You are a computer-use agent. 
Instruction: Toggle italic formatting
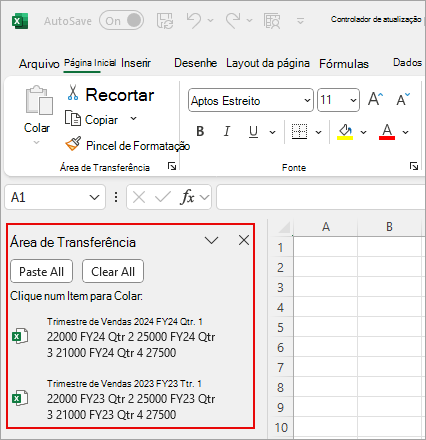click(227, 131)
